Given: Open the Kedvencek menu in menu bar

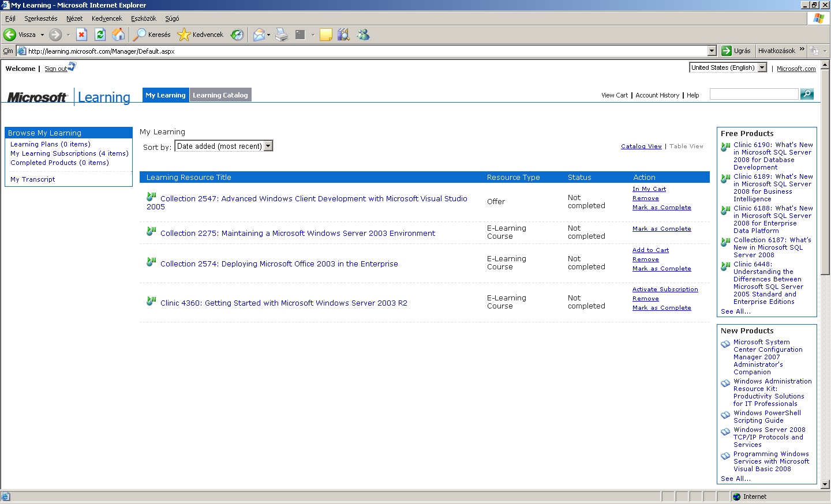Looking at the screenshot, I should pyautogui.click(x=107, y=18).
